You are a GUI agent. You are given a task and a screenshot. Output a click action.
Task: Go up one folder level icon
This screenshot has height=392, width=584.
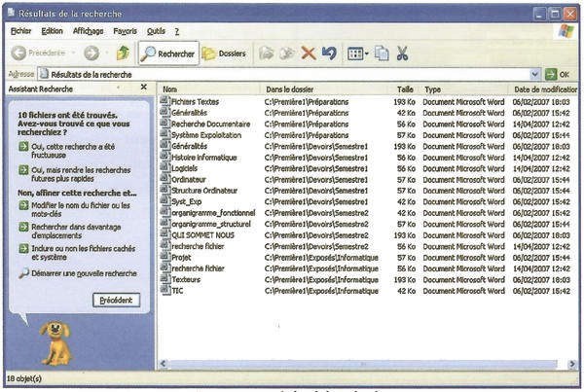tap(122, 53)
